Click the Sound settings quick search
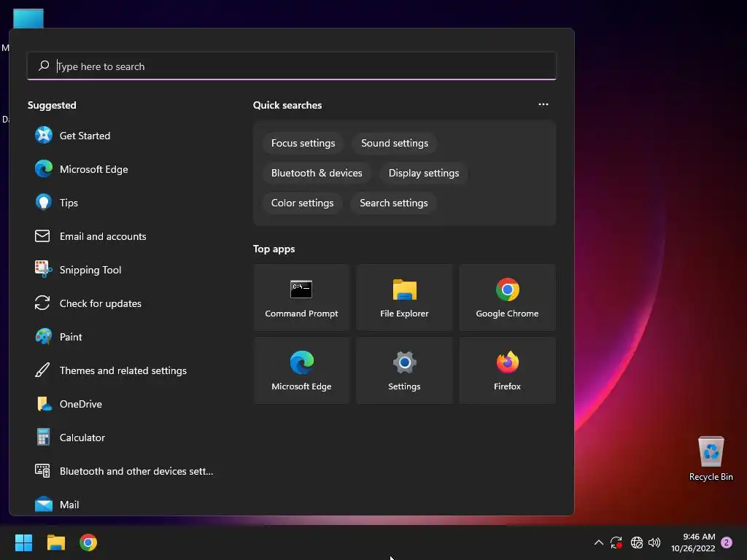The image size is (747, 560). [395, 144]
